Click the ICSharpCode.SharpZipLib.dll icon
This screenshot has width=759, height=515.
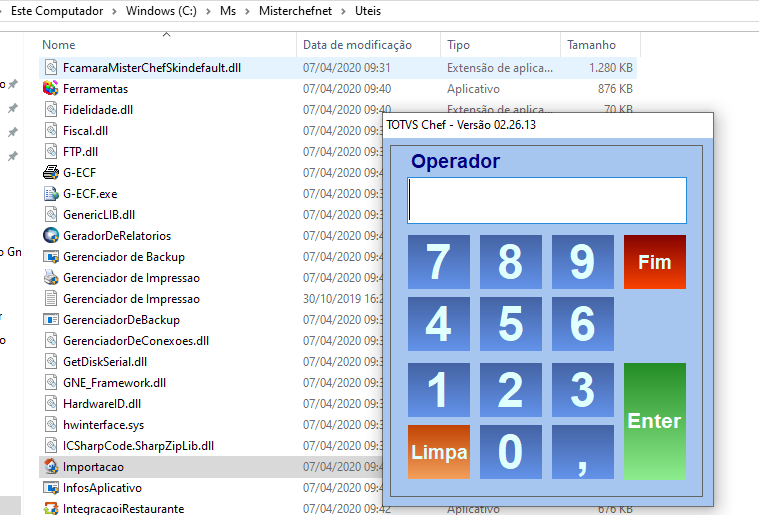(x=51, y=446)
